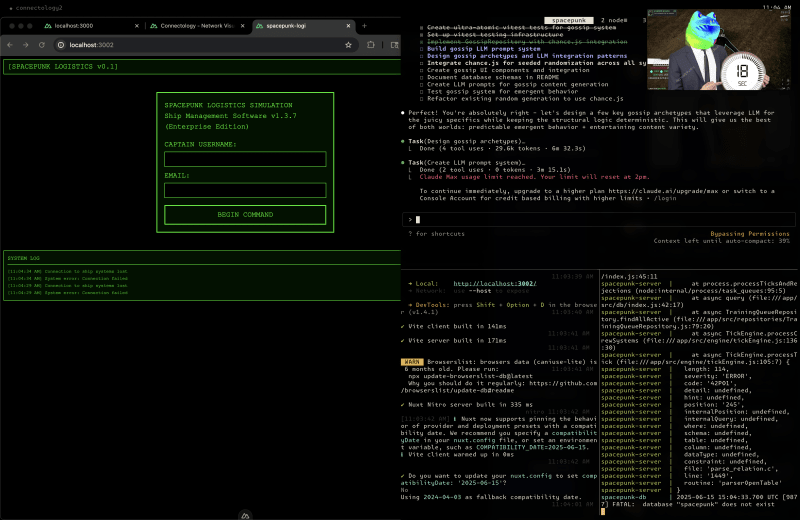Open the browser extensions menu

pyautogui.click(x=371, y=45)
